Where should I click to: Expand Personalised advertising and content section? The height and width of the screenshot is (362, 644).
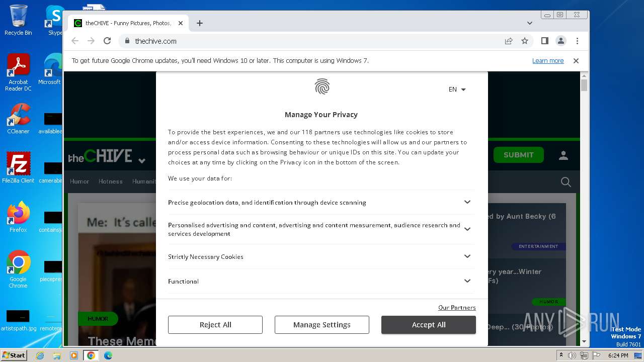pos(321,229)
